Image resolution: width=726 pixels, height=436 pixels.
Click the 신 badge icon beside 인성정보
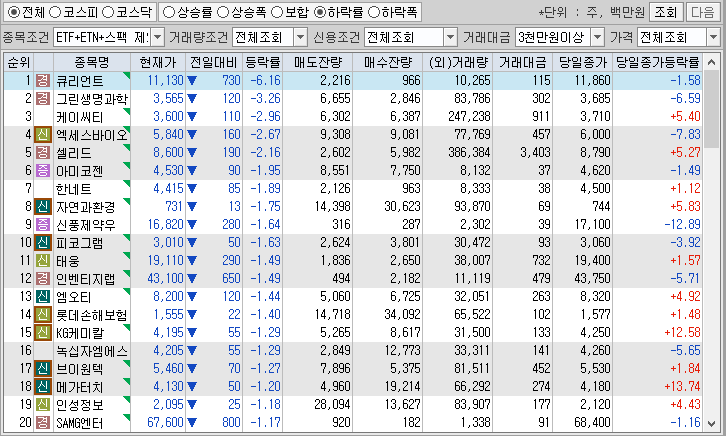(43, 405)
